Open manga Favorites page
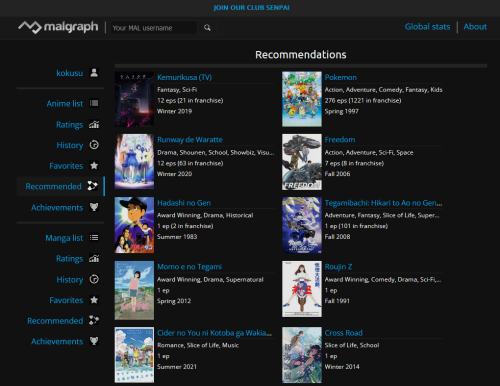 pyautogui.click(x=66, y=300)
